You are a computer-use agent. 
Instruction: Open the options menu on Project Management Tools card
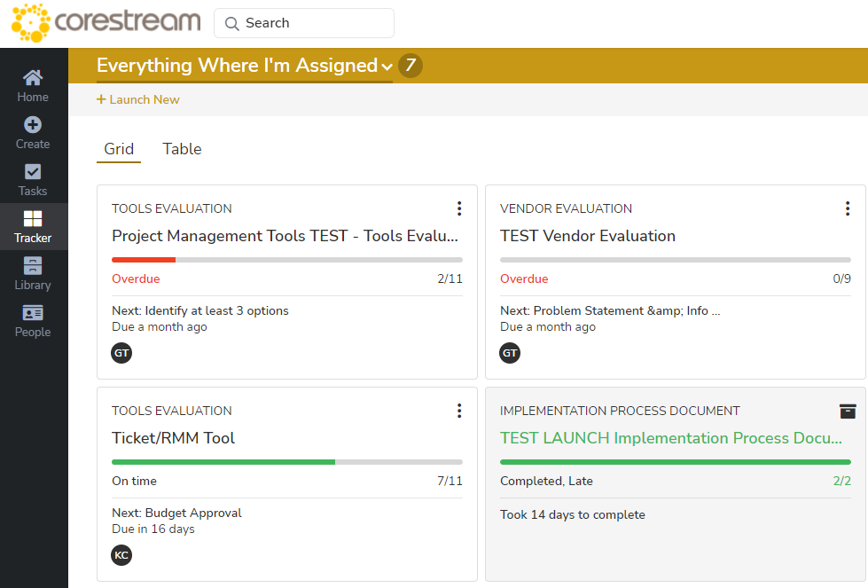click(x=459, y=208)
